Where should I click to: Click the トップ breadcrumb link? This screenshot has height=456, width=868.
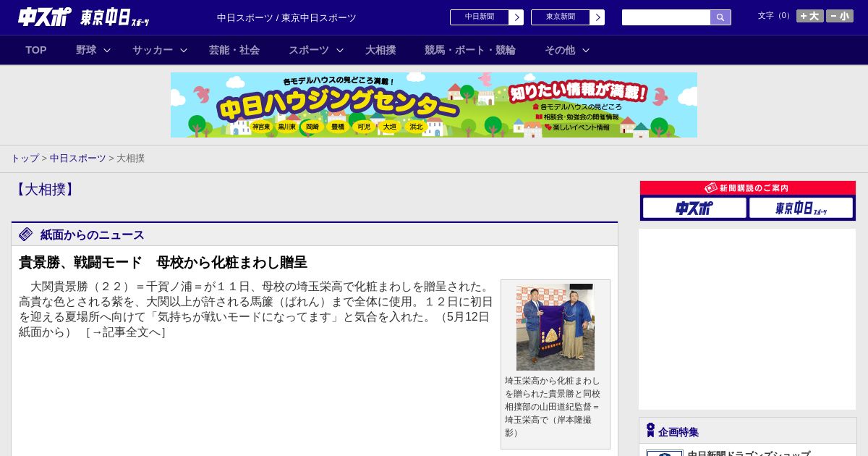[25, 159]
